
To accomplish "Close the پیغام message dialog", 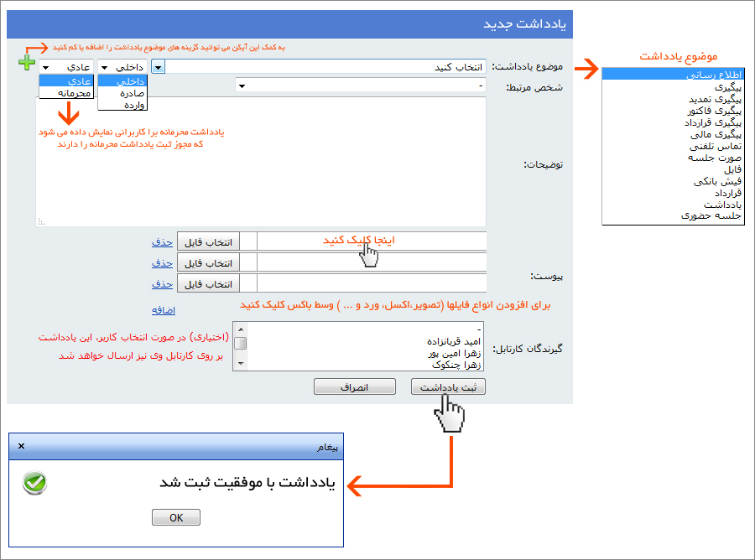I will point(21,446).
